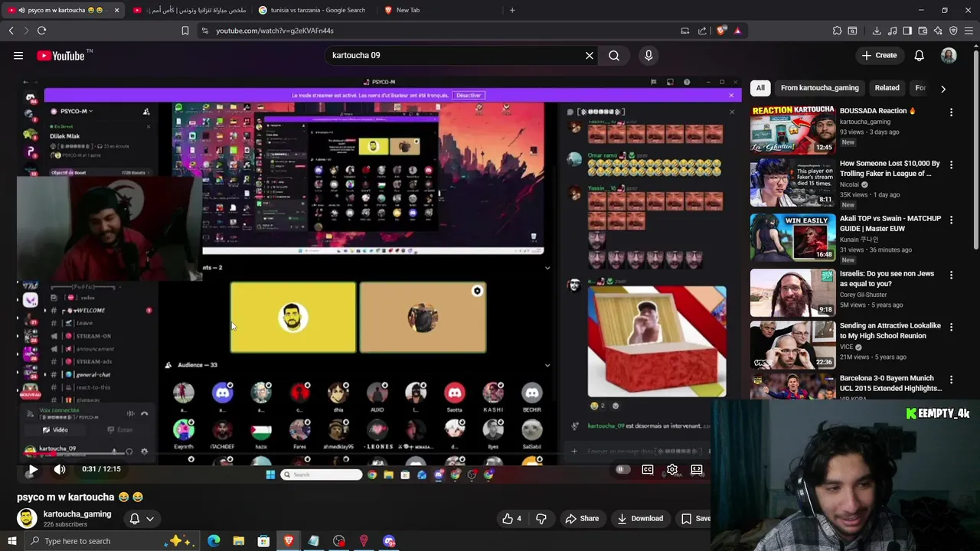This screenshot has width=980, height=551.
Task: Like the video
Action: coord(512,518)
